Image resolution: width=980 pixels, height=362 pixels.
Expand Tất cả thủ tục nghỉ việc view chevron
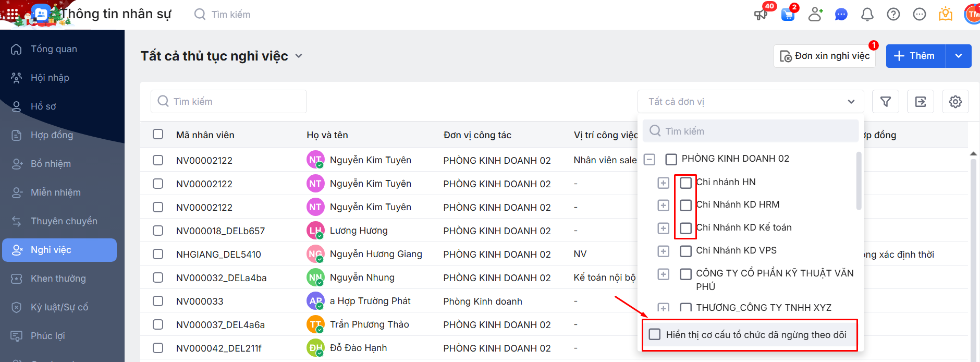[299, 56]
